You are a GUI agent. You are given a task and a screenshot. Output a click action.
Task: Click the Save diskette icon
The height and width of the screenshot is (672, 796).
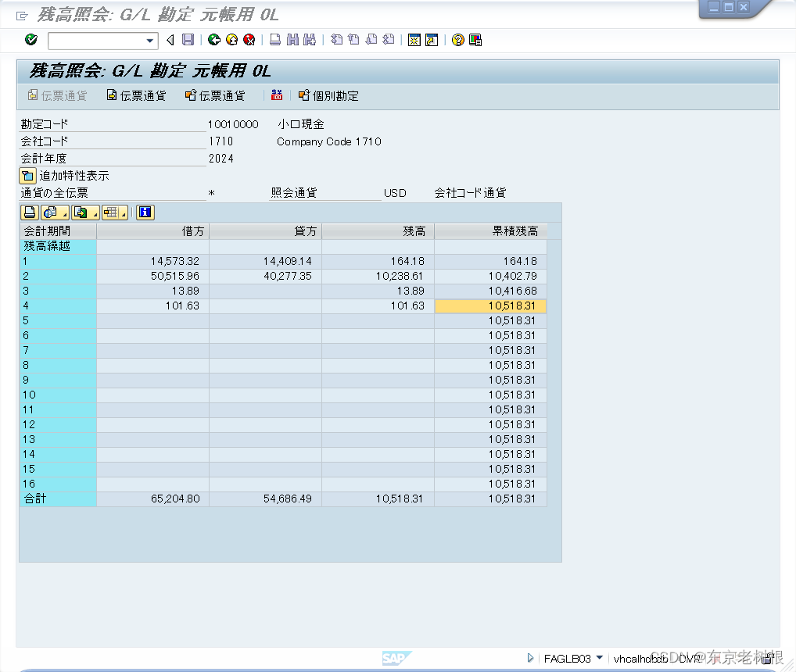pyautogui.click(x=188, y=40)
